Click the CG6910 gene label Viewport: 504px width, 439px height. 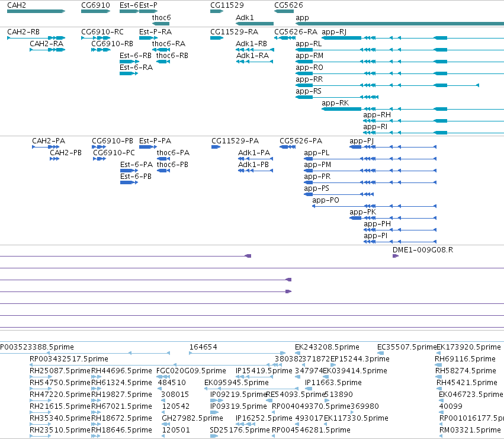pyautogui.click(x=95, y=5)
